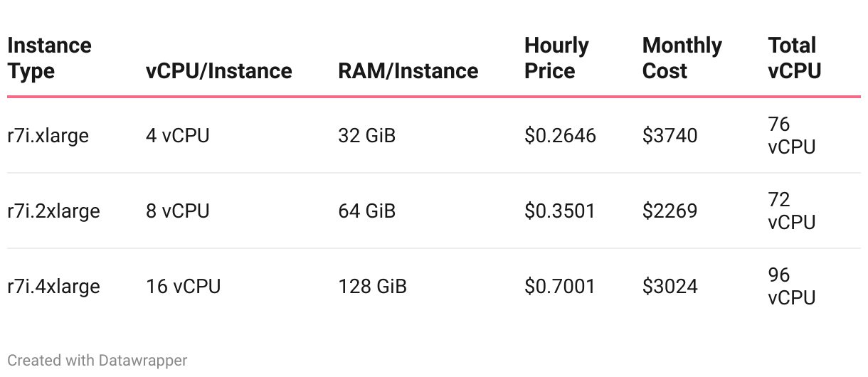
Task: Click the vCPU/Instance column header
Action: (219, 71)
